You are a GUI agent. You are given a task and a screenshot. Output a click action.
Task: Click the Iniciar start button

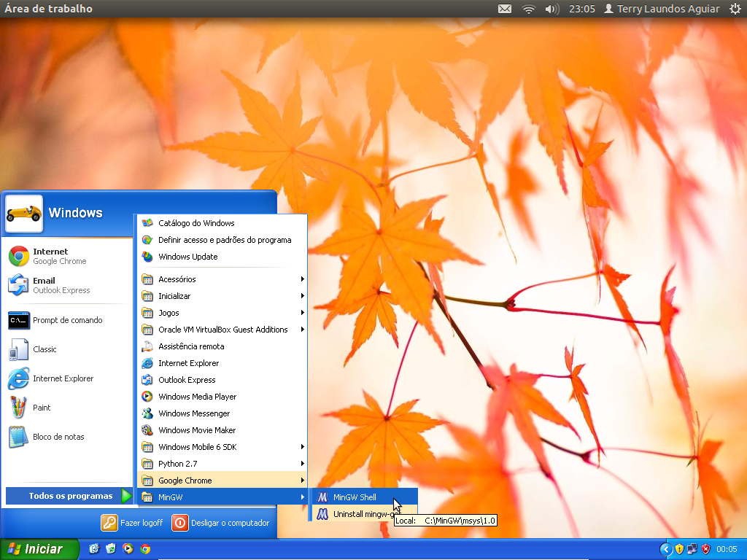tap(39, 549)
